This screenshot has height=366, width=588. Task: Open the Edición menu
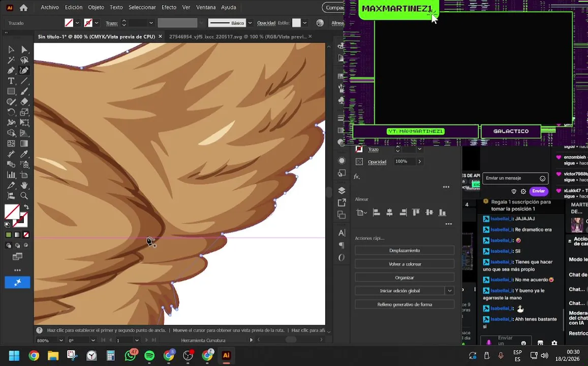pyautogui.click(x=74, y=7)
